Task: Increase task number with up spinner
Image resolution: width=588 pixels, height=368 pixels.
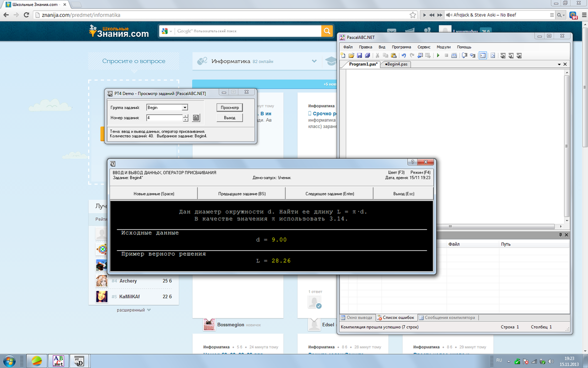Action: (x=186, y=116)
